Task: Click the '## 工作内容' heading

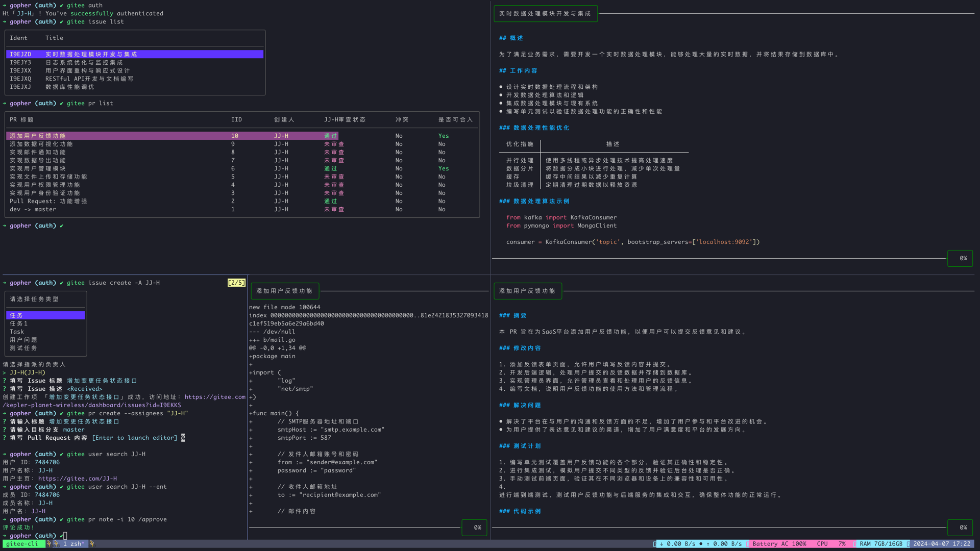Action: 518,70
